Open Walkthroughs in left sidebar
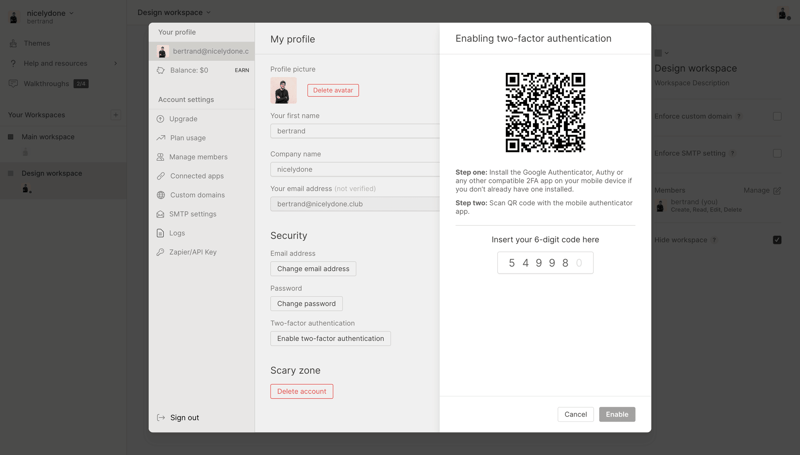The width and height of the screenshot is (800, 455). point(46,84)
